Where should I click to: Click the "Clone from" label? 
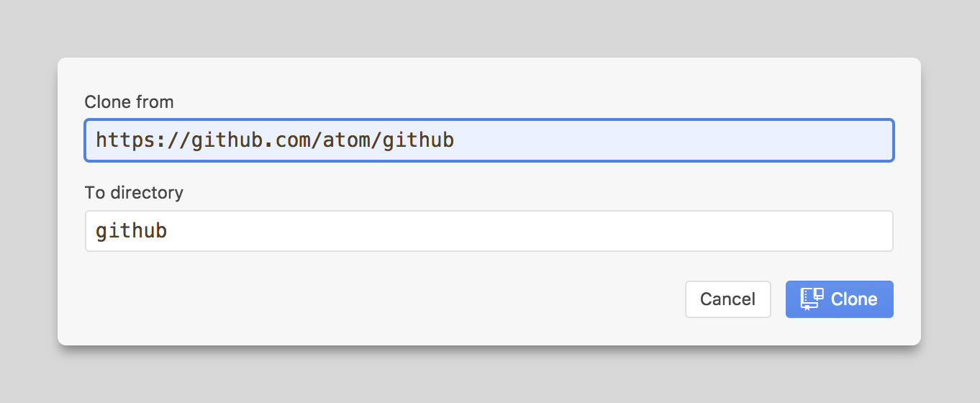129,102
